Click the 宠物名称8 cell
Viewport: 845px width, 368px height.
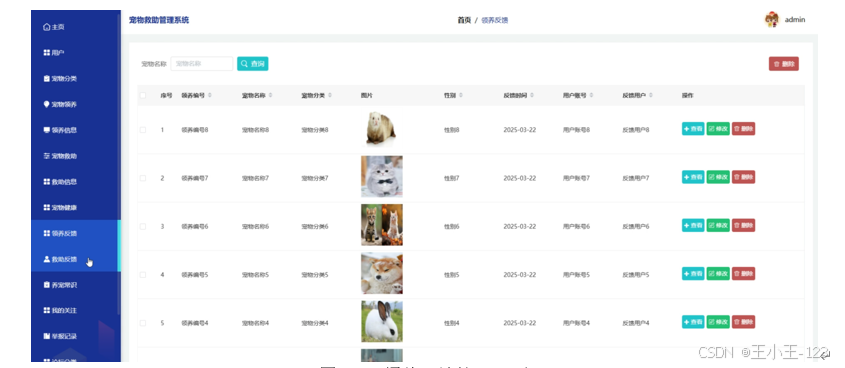pos(255,130)
